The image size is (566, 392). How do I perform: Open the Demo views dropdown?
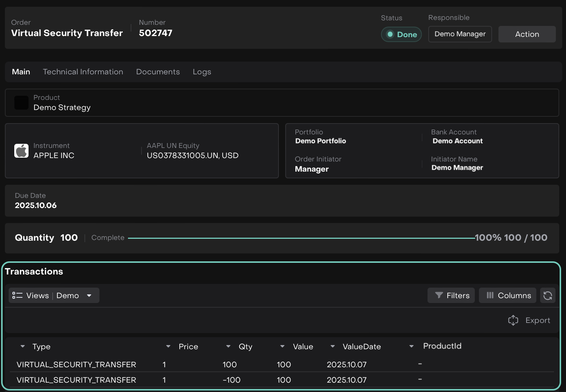(x=89, y=296)
